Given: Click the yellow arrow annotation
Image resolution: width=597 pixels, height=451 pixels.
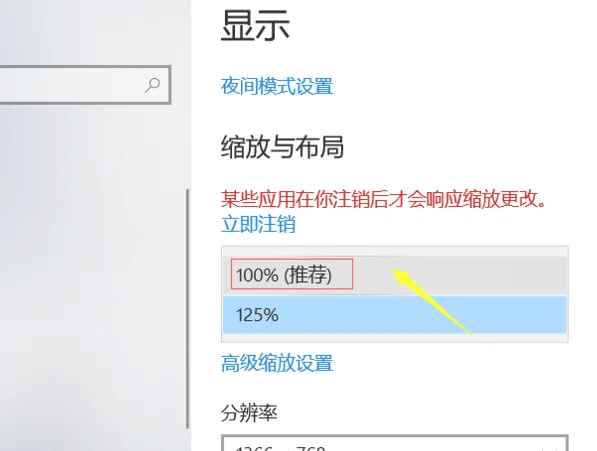Looking at the screenshot, I should pos(433,302).
